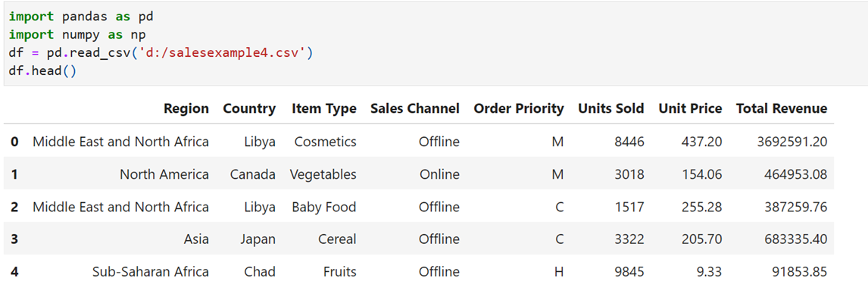This screenshot has height=303, width=868.
Task: Click row index 0 in the table
Action: tap(14, 142)
